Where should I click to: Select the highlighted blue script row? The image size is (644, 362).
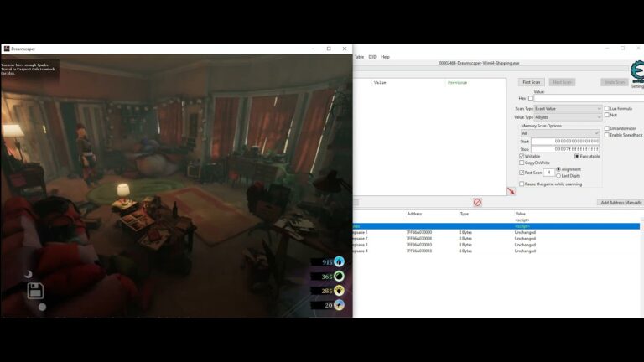pos(496,226)
